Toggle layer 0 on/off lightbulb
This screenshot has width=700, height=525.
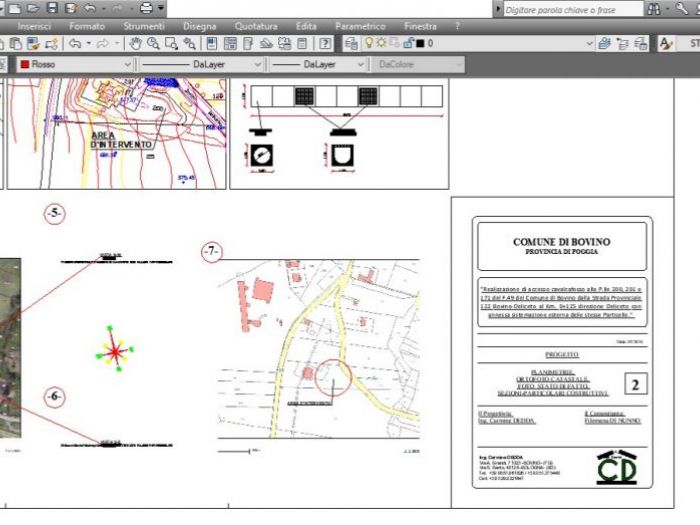click(x=369, y=43)
